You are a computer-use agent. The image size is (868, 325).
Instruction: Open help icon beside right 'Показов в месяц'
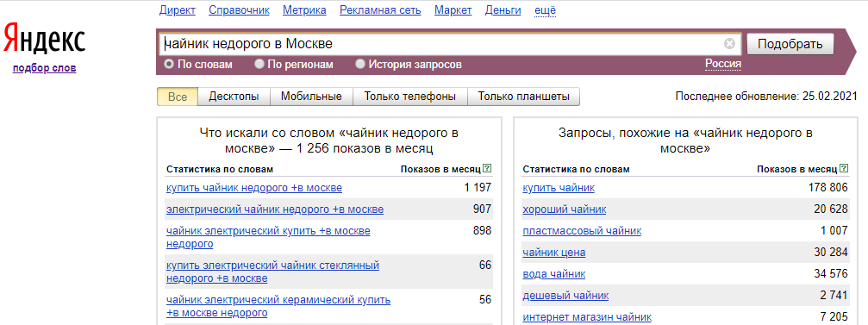pos(844,168)
